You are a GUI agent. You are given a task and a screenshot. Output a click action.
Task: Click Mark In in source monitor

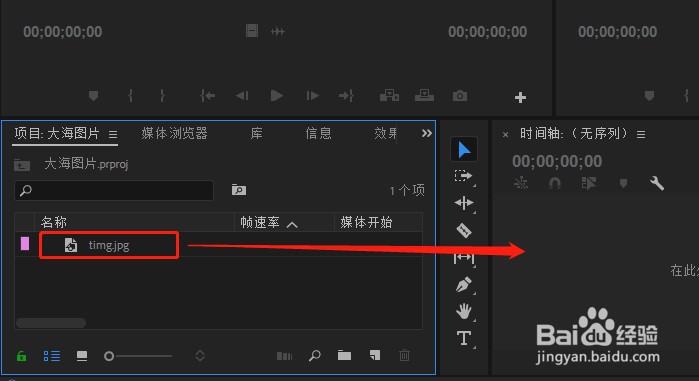[130, 96]
